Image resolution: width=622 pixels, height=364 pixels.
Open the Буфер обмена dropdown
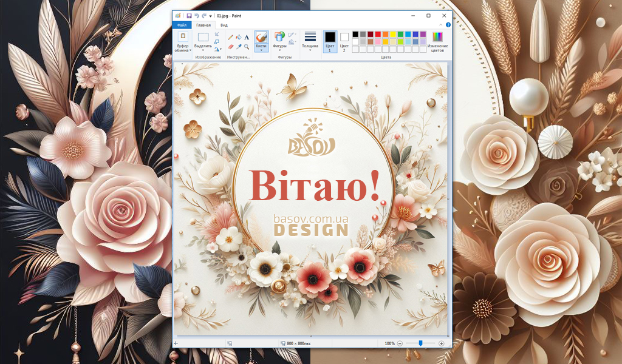(x=182, y=48)
